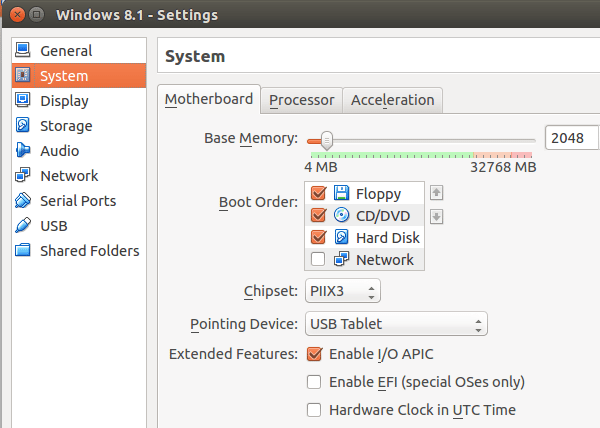Select the CD/DVD label in the boot order list
Image resolution: width=600 pixels, height=428 pixels.
click(383, 216)
